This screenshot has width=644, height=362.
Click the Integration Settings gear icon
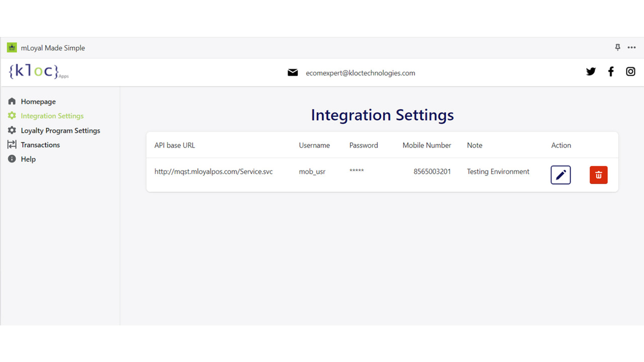[12, 116]
